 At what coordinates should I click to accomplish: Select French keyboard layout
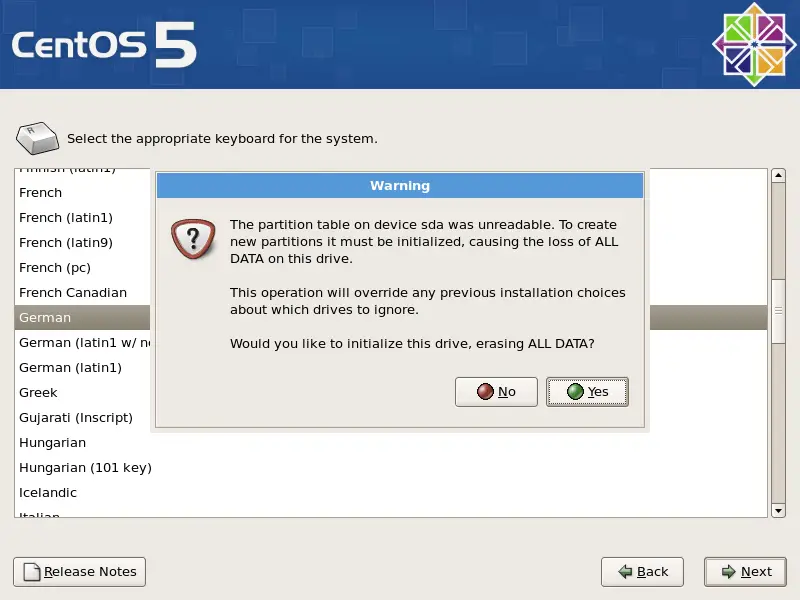click(41, 193)
